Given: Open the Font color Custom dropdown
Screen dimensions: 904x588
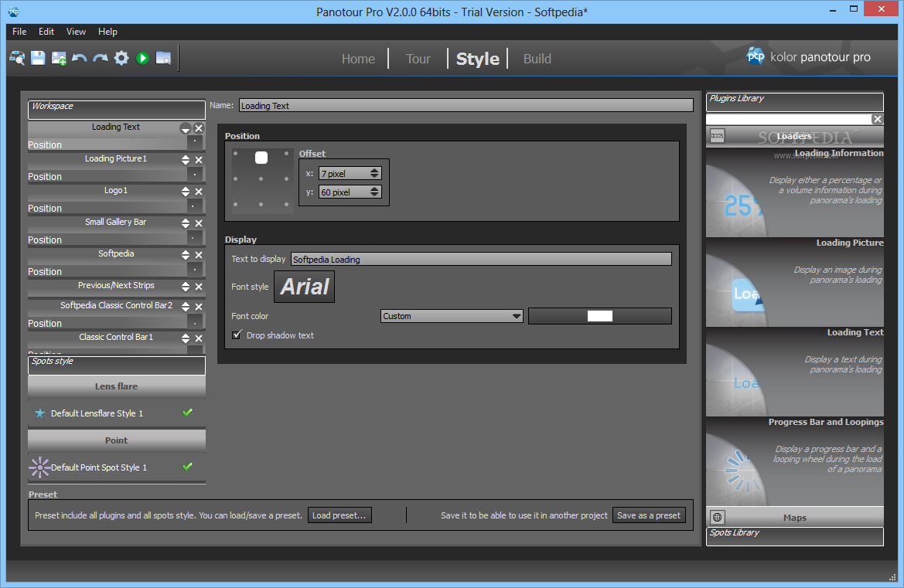Looking at the screenshot, I should (452, 316).
